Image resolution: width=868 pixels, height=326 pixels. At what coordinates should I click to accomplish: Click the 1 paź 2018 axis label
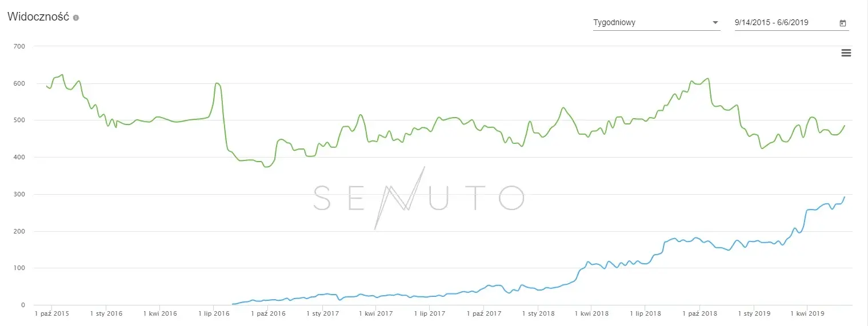tap(699, 313)
